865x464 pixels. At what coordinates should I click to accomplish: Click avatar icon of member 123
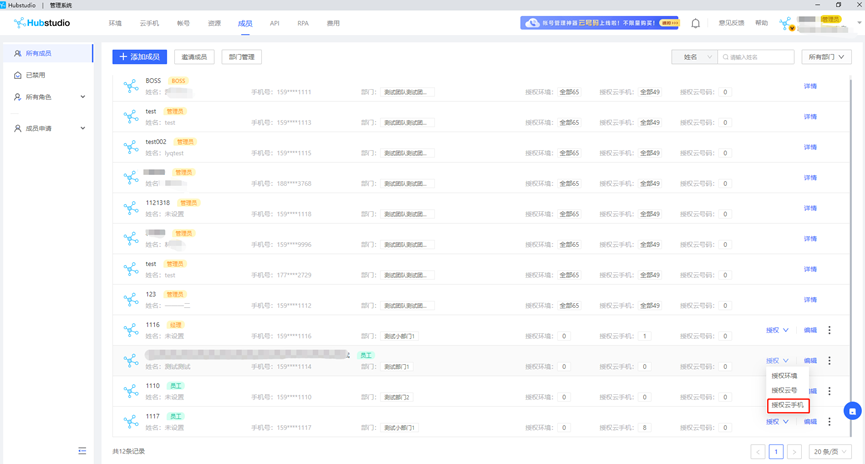click(131, 300)
